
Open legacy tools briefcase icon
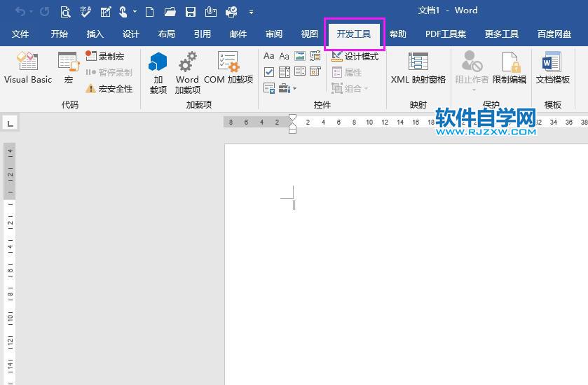(x=285, y=88)
